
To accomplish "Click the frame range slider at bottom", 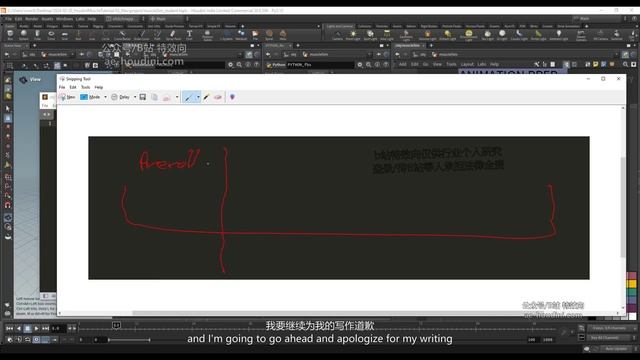I will [129, 340].
